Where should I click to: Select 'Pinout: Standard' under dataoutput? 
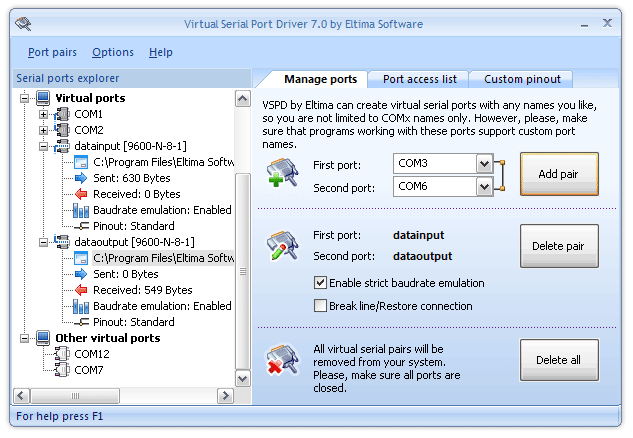(134, 322)
